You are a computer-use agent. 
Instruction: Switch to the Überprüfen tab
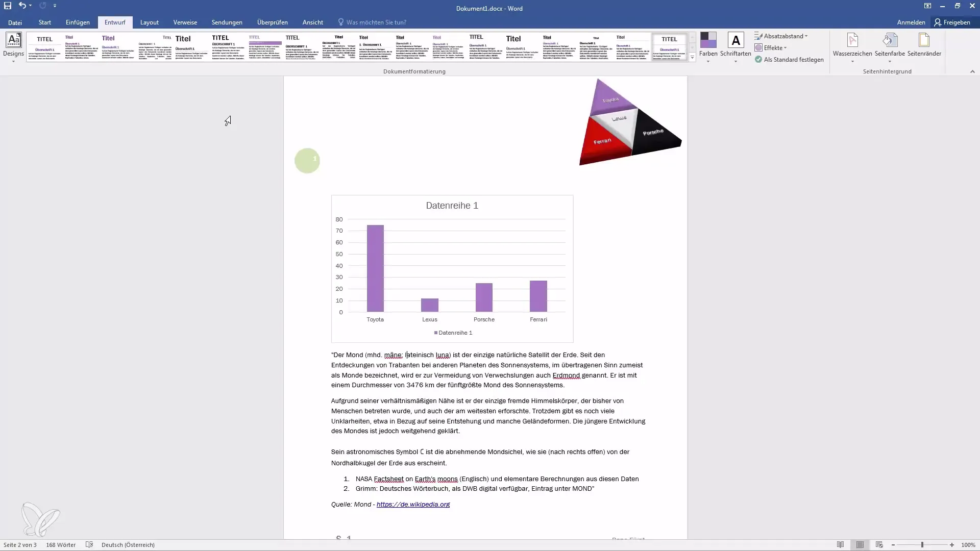click(x=273, y=22)
